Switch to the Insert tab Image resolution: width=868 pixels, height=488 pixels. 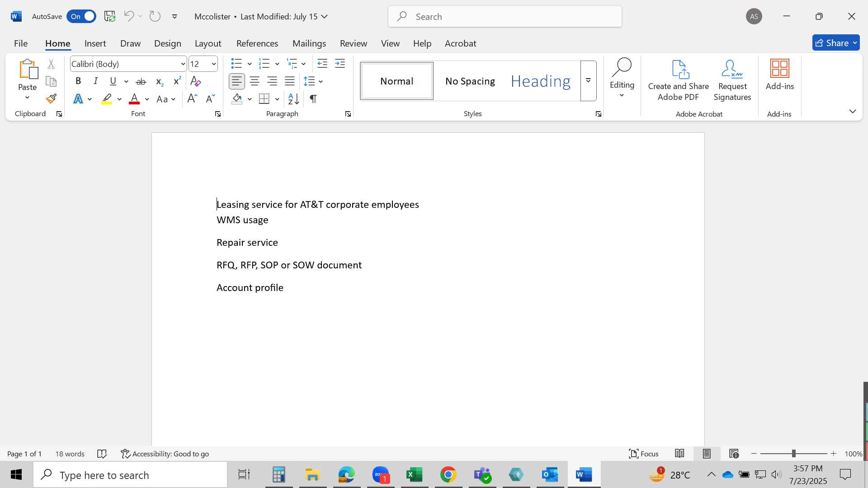95,43
